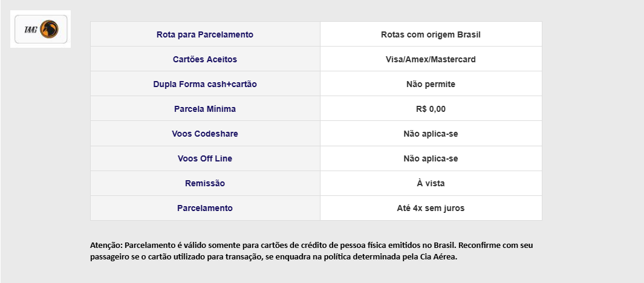Click the R$ 0,00 value
The width and height of the screenshot is (644, 283).
click(x=431, y=109)
